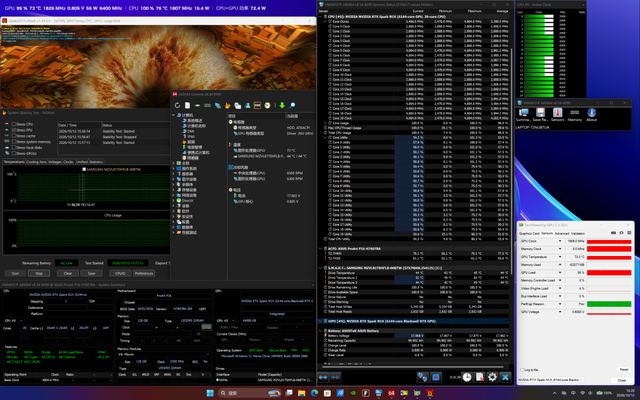
Task: Click flame stability test icon in AIDA64 toolbar
Action: 227,105
